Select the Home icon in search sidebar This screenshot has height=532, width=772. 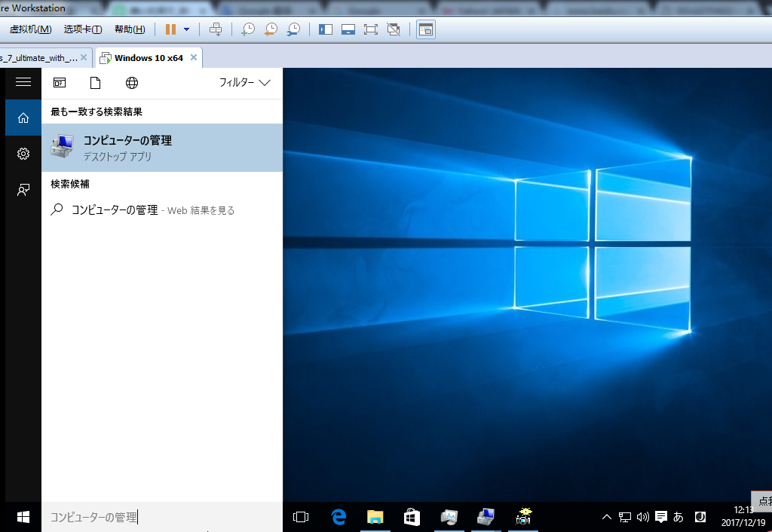(x=23, y=118)
